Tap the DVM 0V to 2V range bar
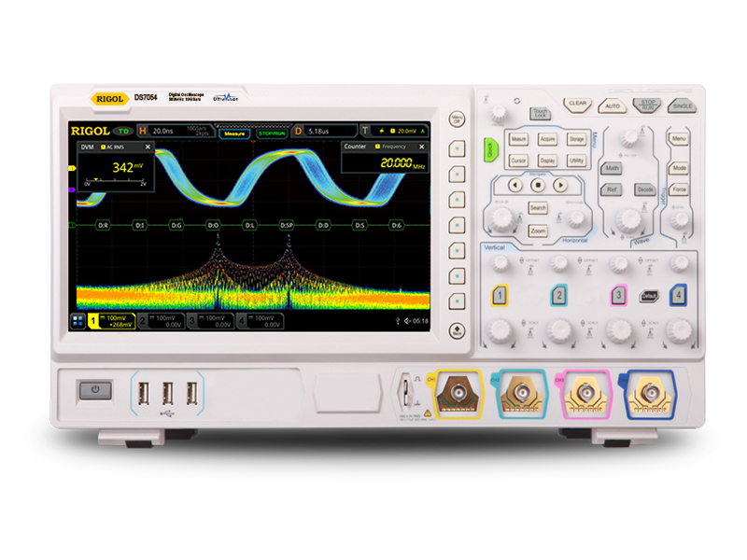747x560 pixels. pos(115,181)
